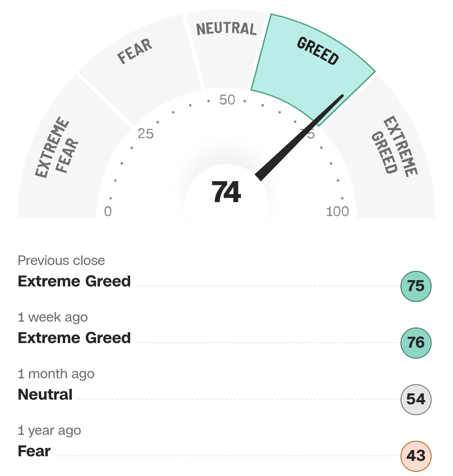This screenshot has width=453, height=476.
Task: Click the 1 month ago label
Action: tap(56, 374)
